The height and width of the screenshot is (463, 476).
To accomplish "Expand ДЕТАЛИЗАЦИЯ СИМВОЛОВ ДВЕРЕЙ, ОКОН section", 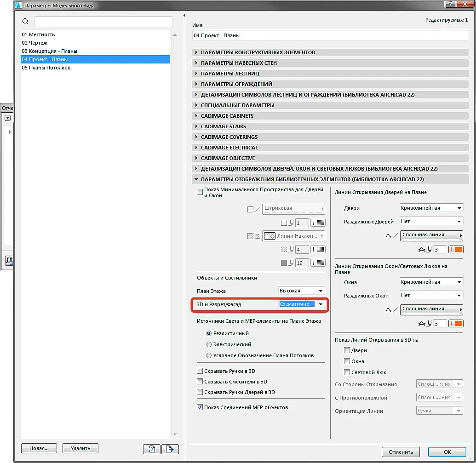I will (x=330, y=169).
